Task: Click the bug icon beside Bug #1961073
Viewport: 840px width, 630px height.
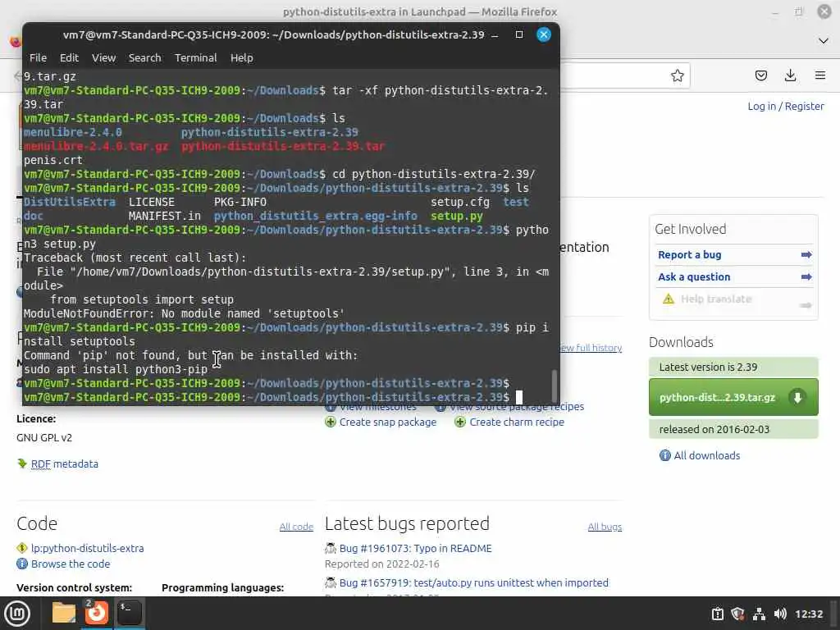Action: [331, 548]
